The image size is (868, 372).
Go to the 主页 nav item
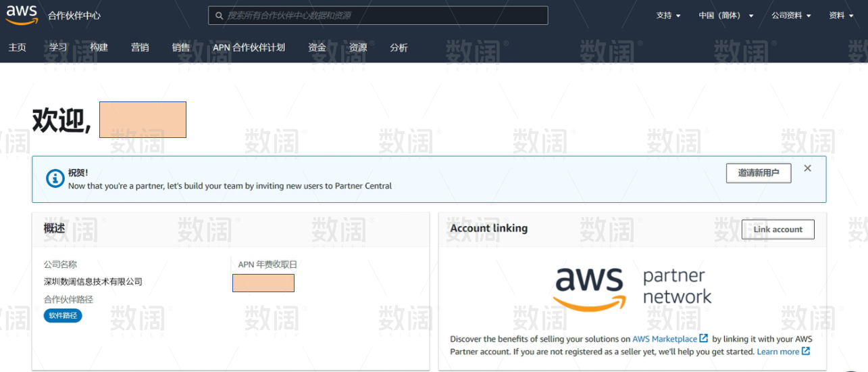coord(18,47)
